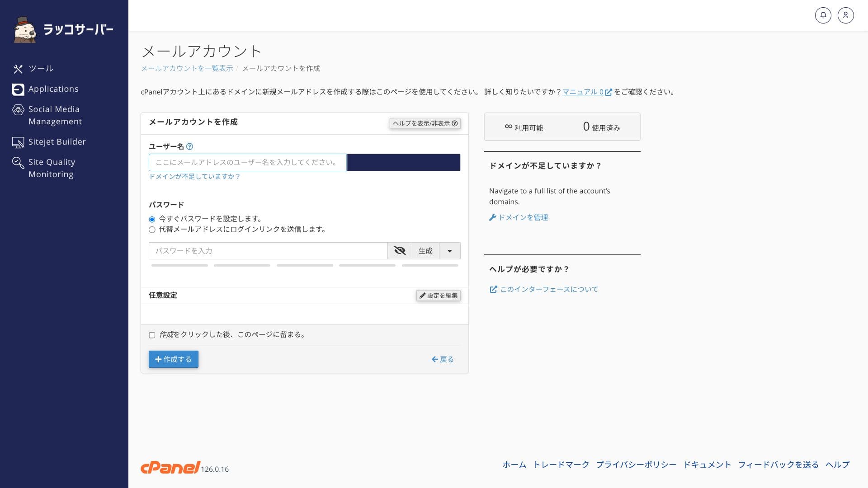The image size is (868, 488).
Task: Open Applications in the sidebar
Action: (x=53, y=89)
